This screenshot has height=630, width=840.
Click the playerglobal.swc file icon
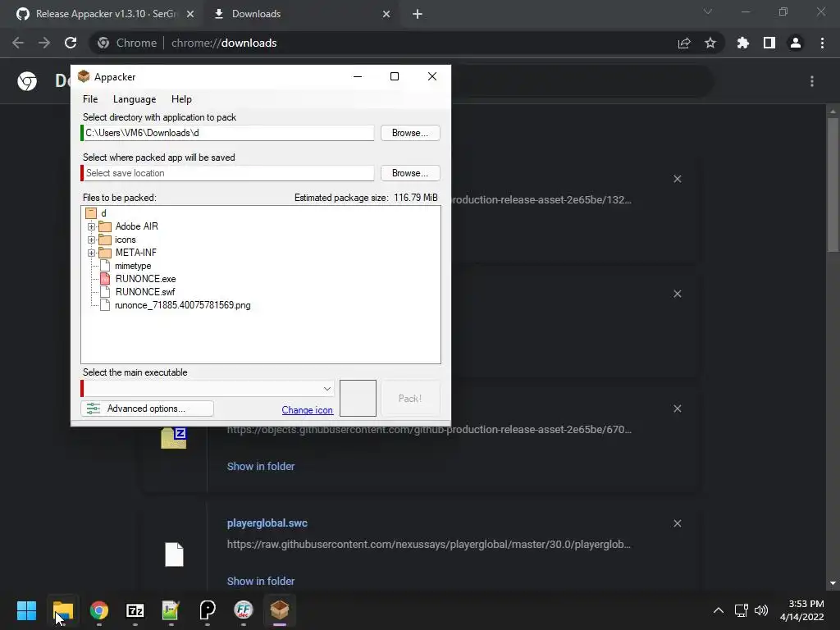click(174, 555)
